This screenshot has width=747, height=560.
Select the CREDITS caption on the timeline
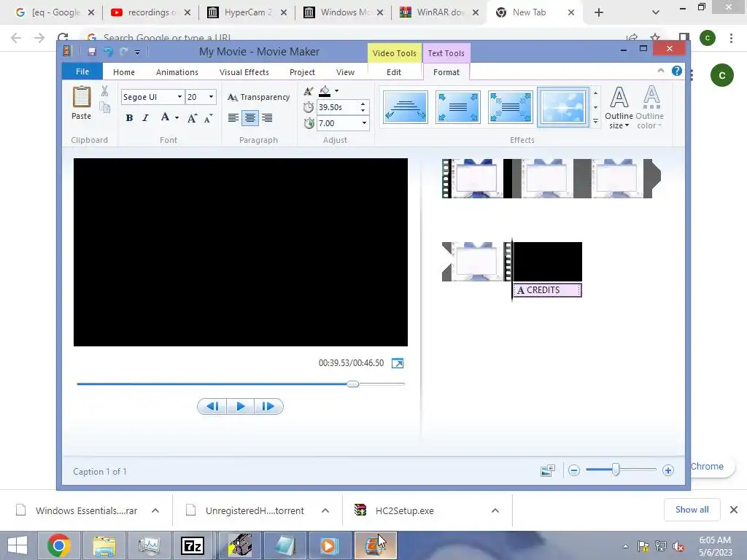click(547, 290)
